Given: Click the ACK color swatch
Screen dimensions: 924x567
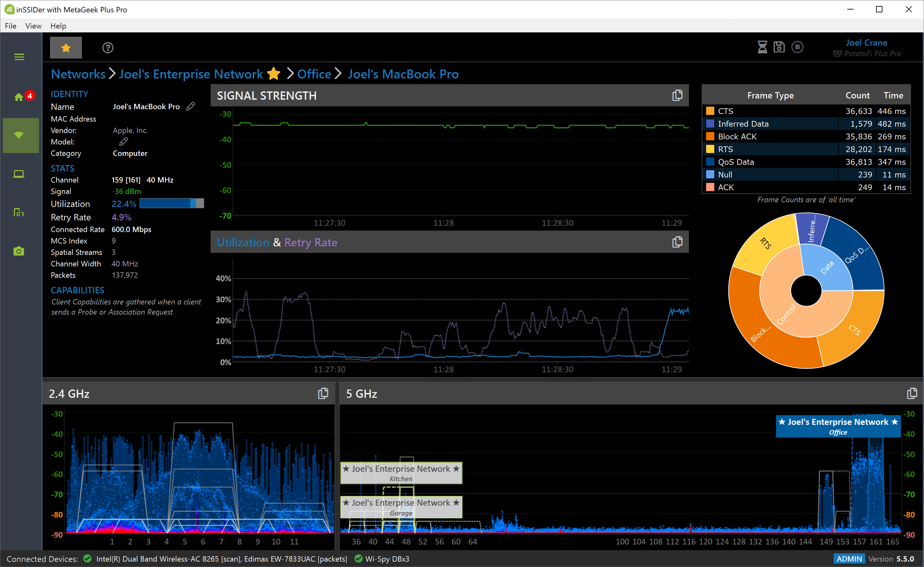Looking at the screenshot, I should click(710, 187).
